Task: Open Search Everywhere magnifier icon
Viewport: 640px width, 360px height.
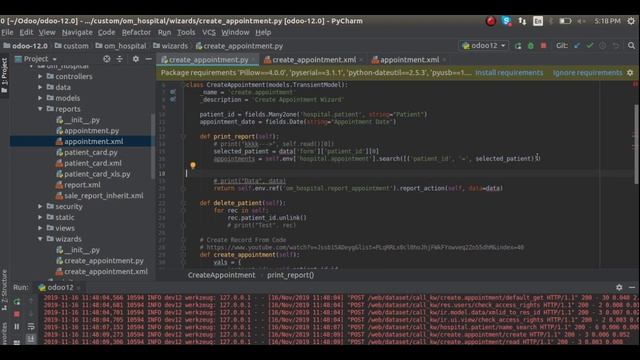Action: tap(631, 46)
